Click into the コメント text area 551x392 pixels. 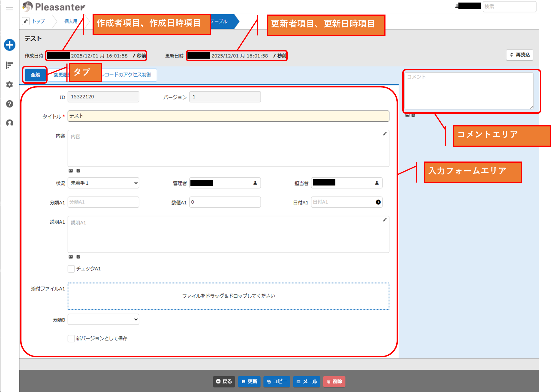coord(468,91)
